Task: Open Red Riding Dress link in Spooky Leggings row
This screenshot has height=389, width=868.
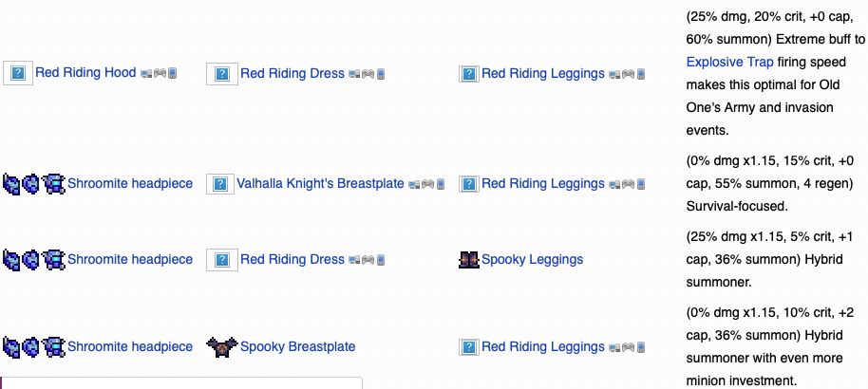Action: click(292, 259)
